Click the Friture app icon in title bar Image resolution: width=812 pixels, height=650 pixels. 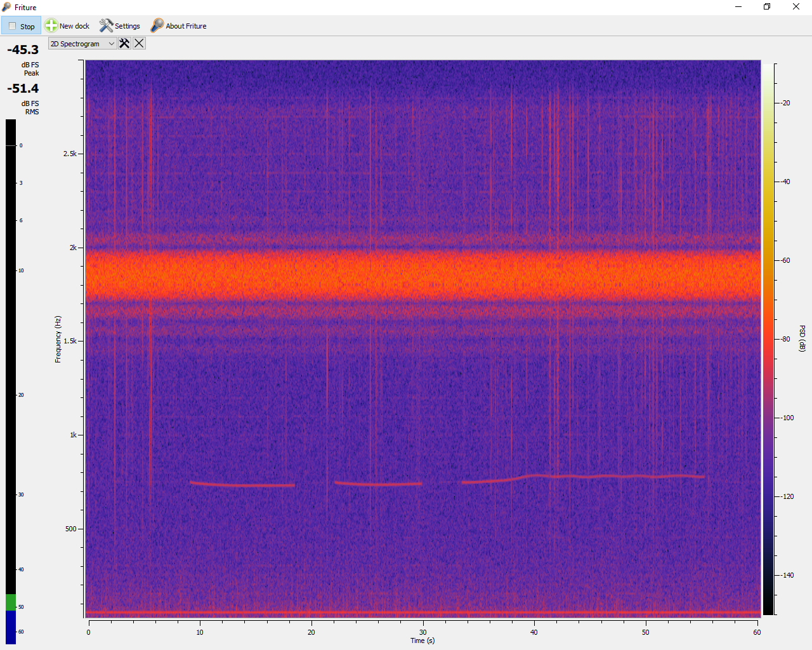[x=6, y=7]
